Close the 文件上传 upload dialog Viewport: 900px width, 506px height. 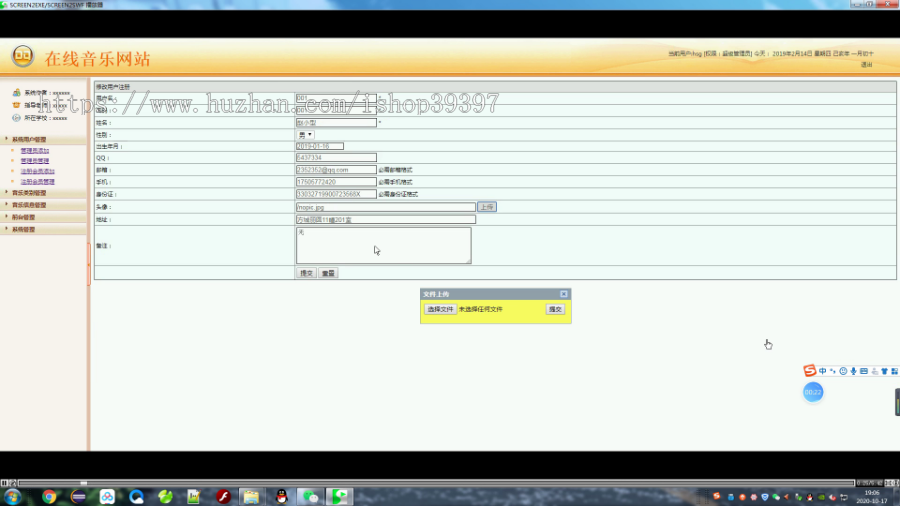pyautogui.click(x=564, y=294)
